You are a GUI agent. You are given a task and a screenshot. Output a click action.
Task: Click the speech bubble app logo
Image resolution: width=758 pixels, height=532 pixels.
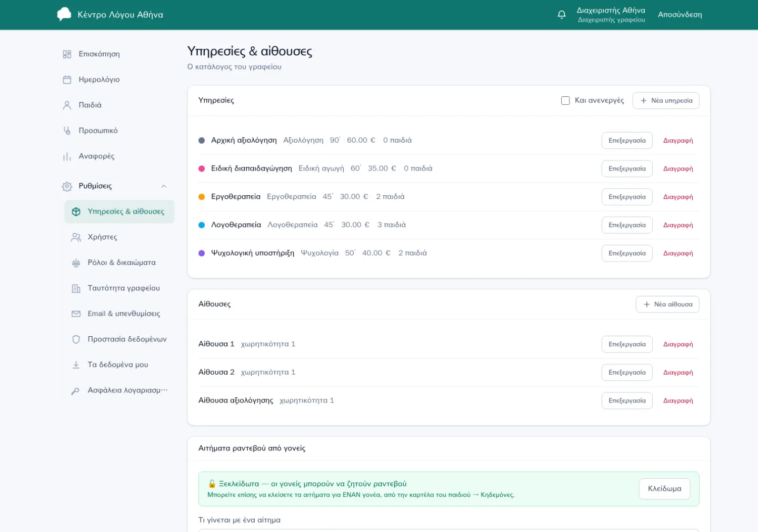[64, 14]
